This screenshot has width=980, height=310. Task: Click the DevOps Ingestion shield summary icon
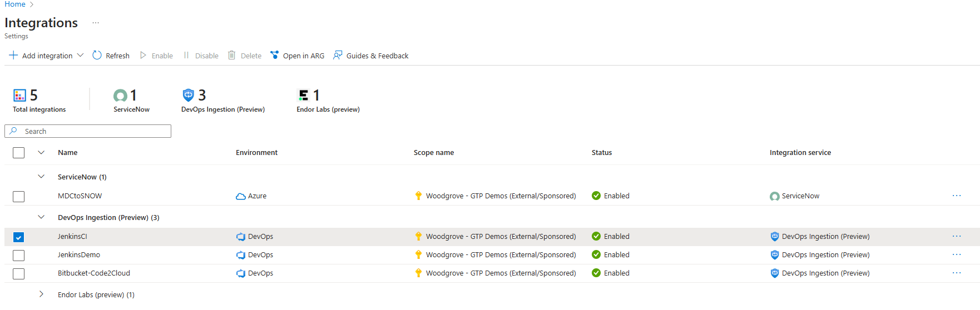(189, 95)
